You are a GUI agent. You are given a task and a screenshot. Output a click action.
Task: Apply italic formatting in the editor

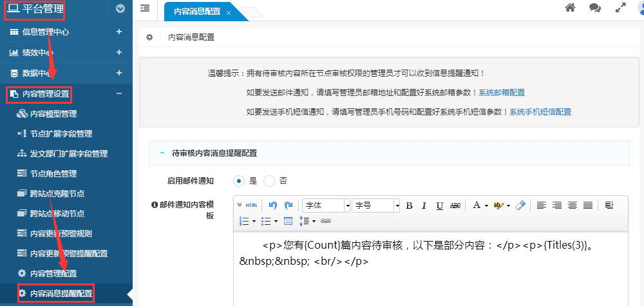(x=424, y=206)
